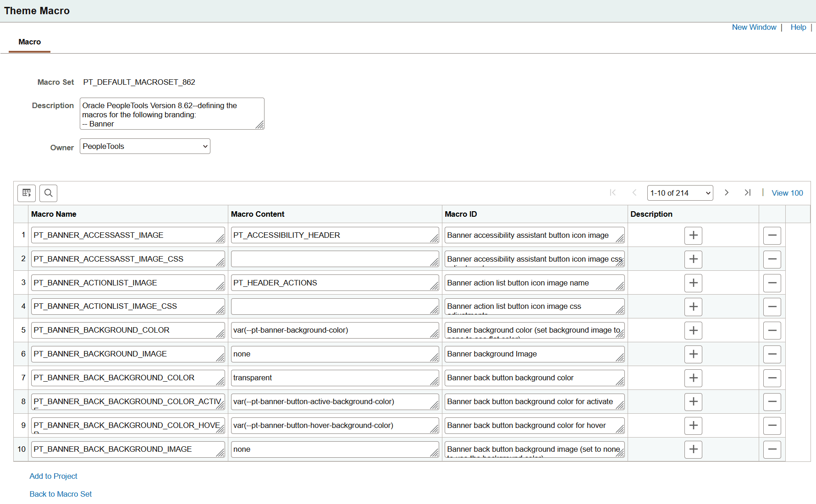816x504 pixels.
Task: Open the Help link
Action: (798, 27)
